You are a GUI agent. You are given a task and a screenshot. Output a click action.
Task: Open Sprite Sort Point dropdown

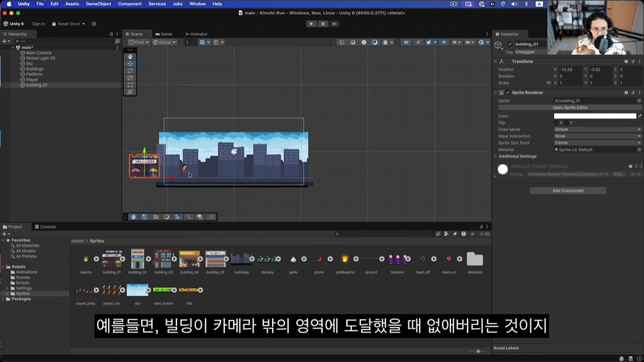(597, 143)
